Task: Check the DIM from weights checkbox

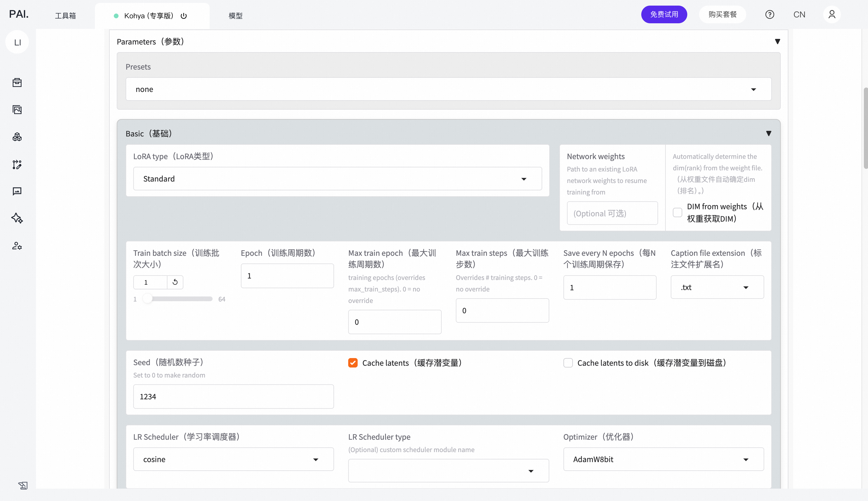Action: [x=677, y=212]
